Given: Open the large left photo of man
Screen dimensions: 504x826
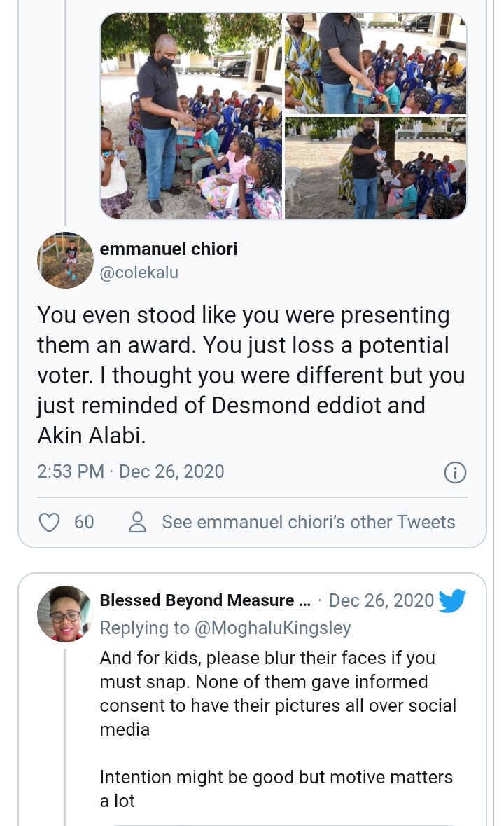Looking at the screenshot, I should point(191,116).
